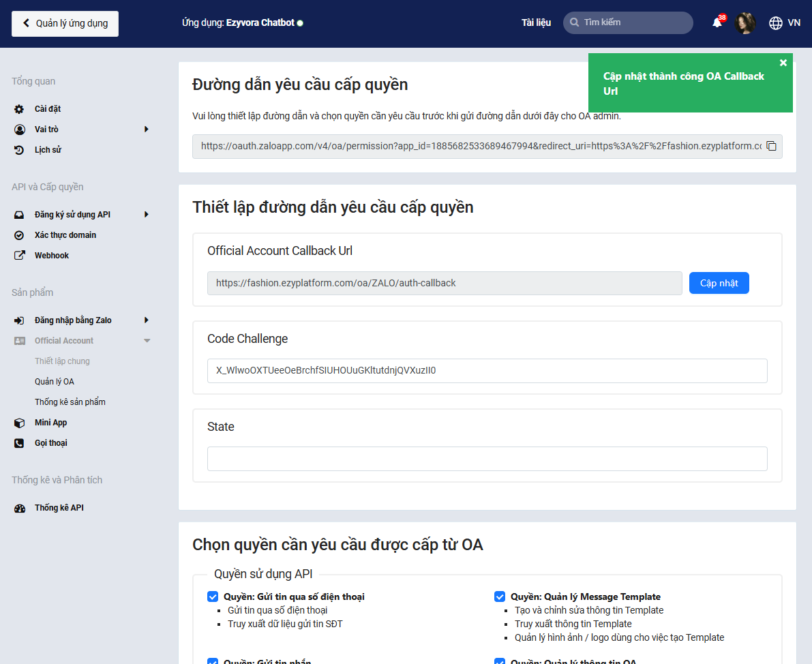Expand the Đăng nhập bằng Zalo arrow

pos(147,320)
